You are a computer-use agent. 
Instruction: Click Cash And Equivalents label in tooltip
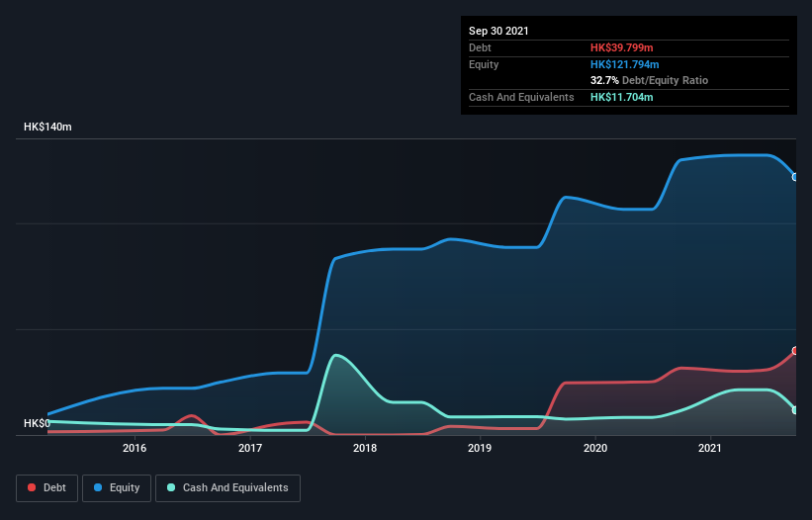[x=521, y=97]
